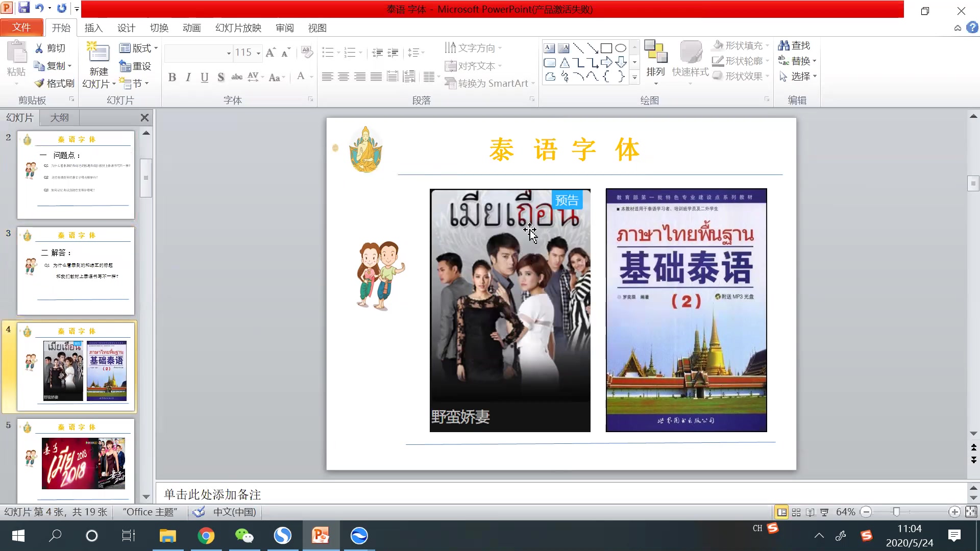Toggle Bold formatting
Image resolution: width=980 pixels, height=551 pixels.
pyautogui.click(x=173, y=77)
